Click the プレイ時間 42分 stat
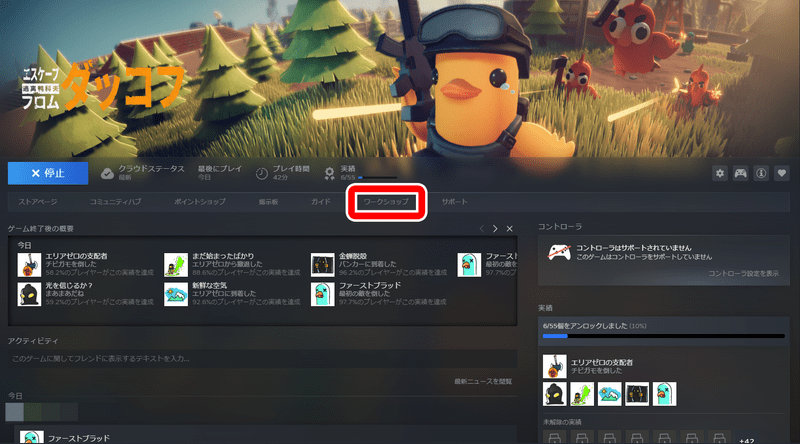 tap(291, 172)
